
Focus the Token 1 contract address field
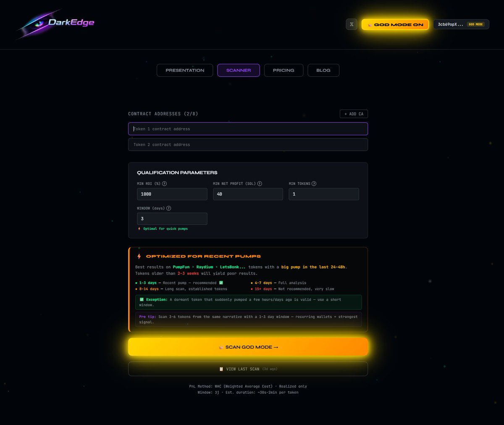click(x=248, y=129)
